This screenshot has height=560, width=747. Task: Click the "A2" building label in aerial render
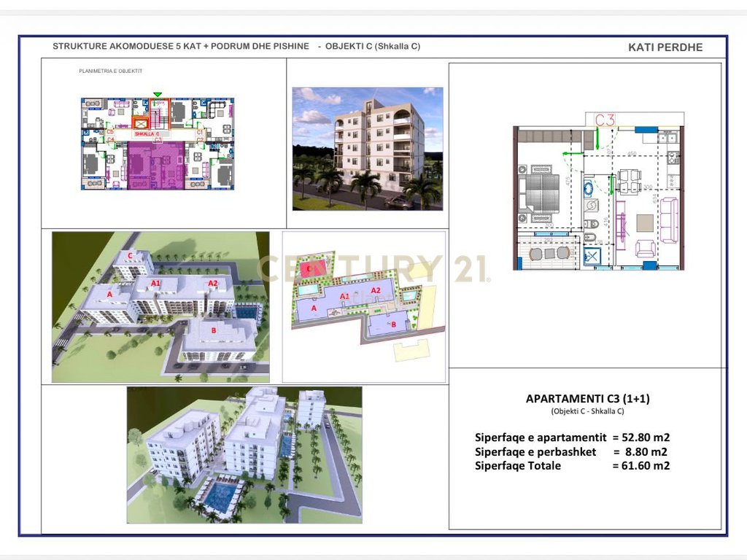[212, 283]
